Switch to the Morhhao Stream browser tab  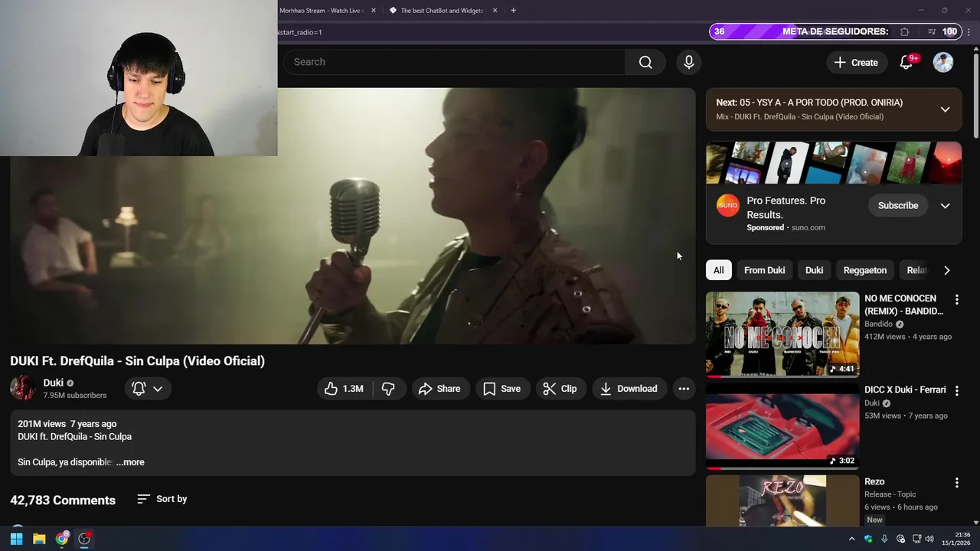tap(321, 11)
